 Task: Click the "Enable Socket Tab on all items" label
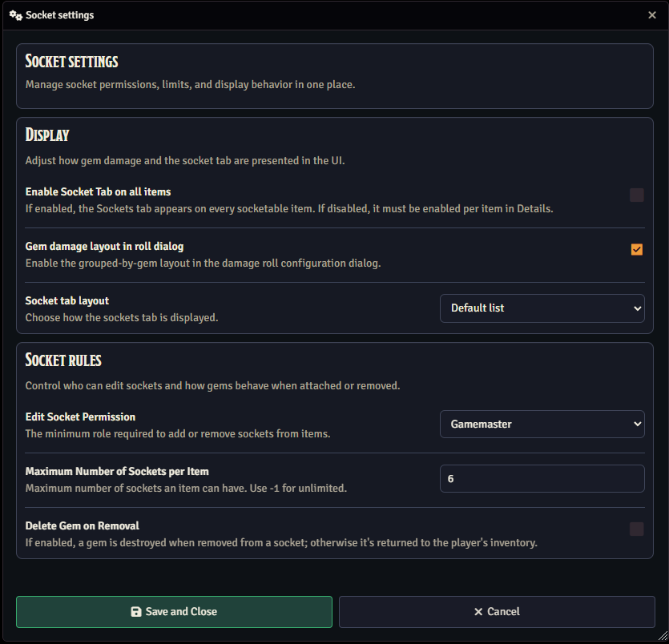(x=98, y=192)
